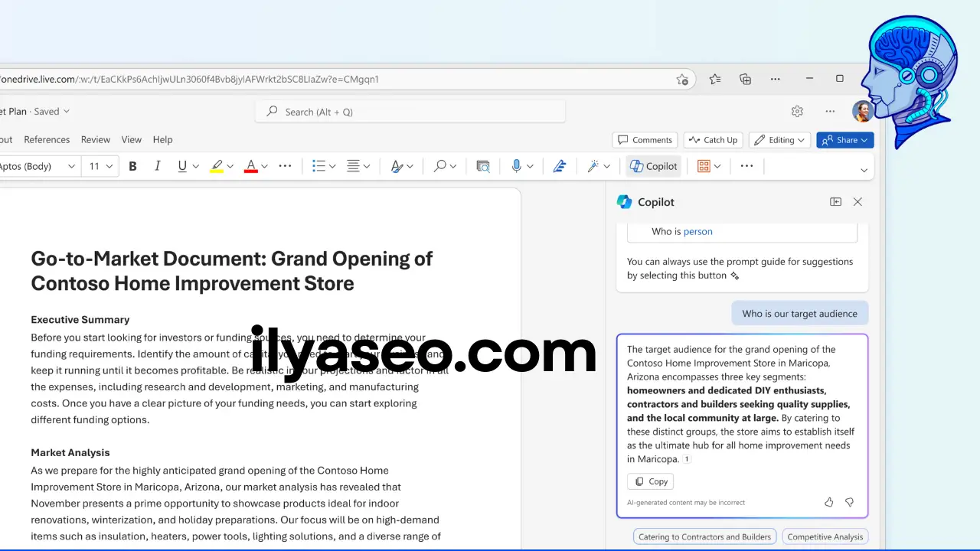
Task: Open the highlight color dropdown arrow
Action: click(x=230, y=166)
